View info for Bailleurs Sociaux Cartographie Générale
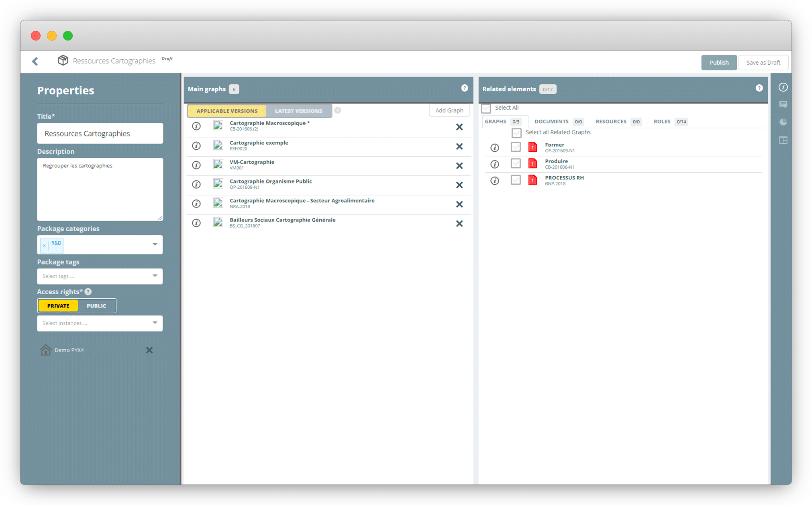This screenshot has width=812, height=505. point(196,223)
